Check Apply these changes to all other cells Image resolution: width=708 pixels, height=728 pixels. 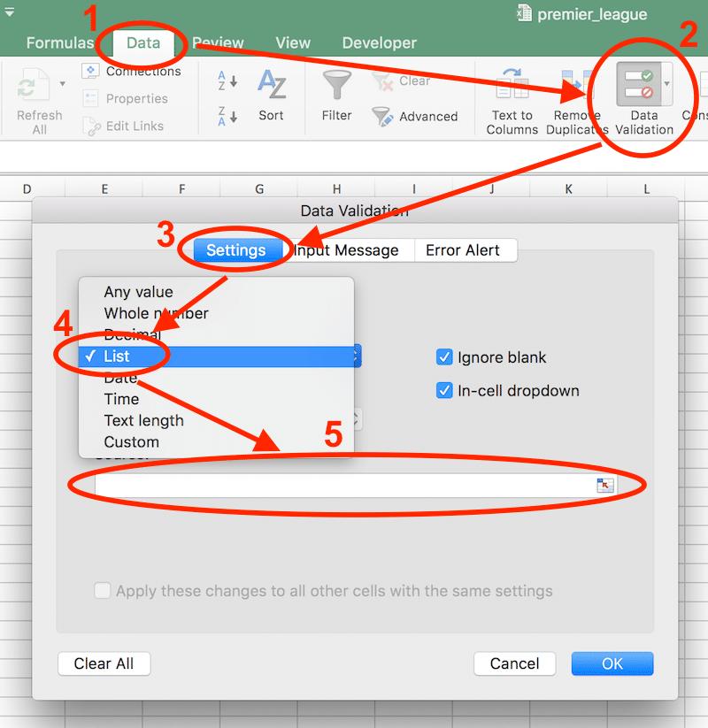point(102,591)
